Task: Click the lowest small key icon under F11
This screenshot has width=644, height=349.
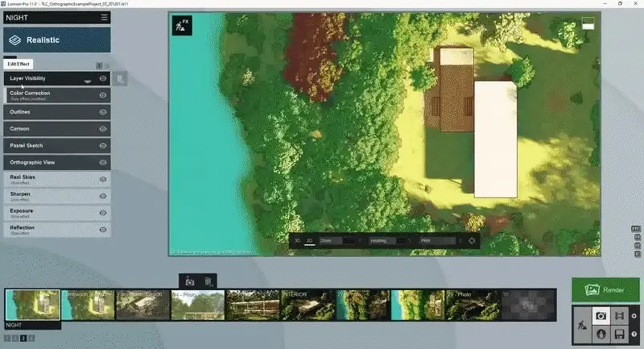Action: 637,254
